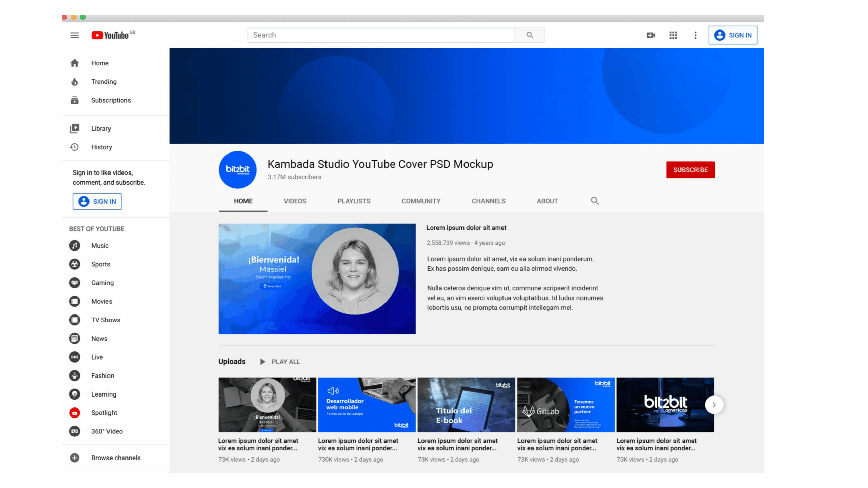
Task: Click the YouTube logo
Action: coord(111,35)
